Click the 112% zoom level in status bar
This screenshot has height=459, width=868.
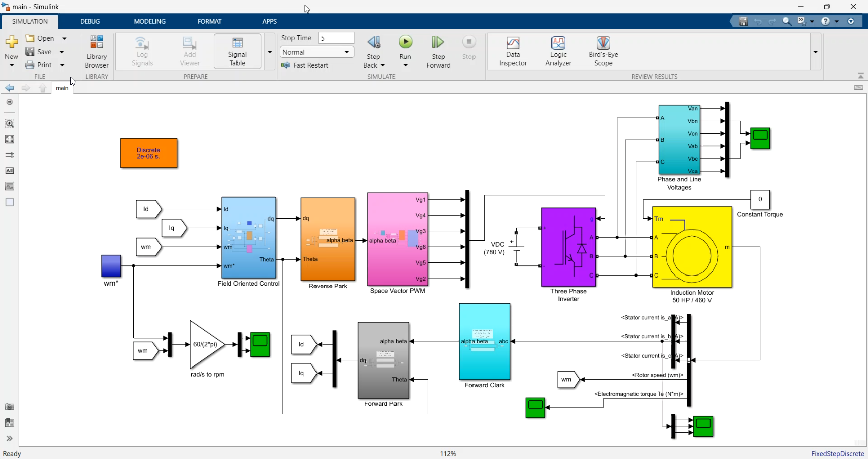pos(448,454)
